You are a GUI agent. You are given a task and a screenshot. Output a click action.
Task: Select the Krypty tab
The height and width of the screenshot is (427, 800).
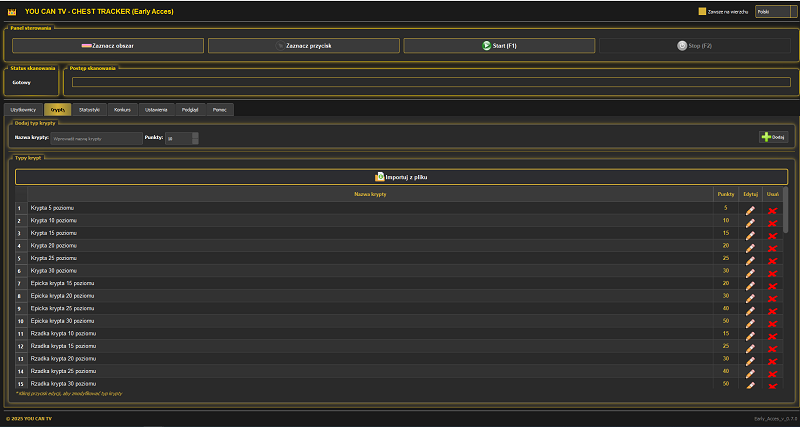pos(58,110)
